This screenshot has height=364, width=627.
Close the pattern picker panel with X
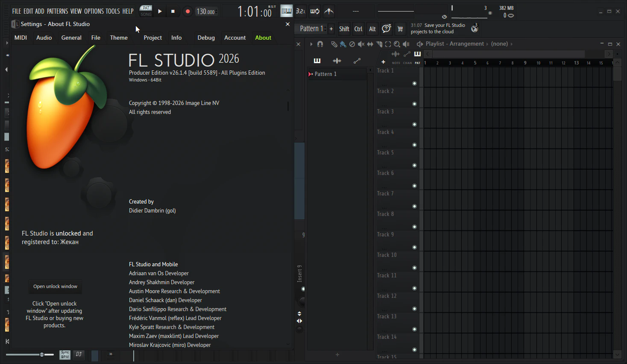pyautogui.click(x=299, y=44)
